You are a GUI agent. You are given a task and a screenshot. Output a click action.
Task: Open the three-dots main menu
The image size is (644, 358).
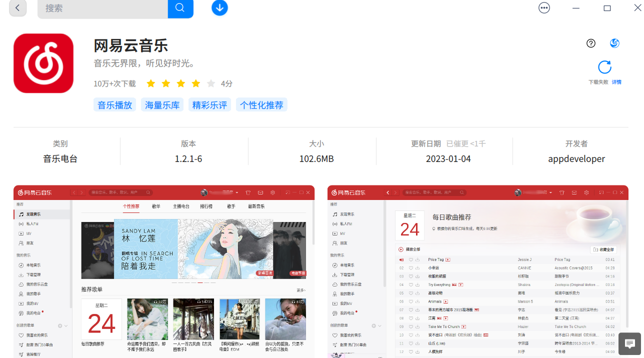(544, 8)
